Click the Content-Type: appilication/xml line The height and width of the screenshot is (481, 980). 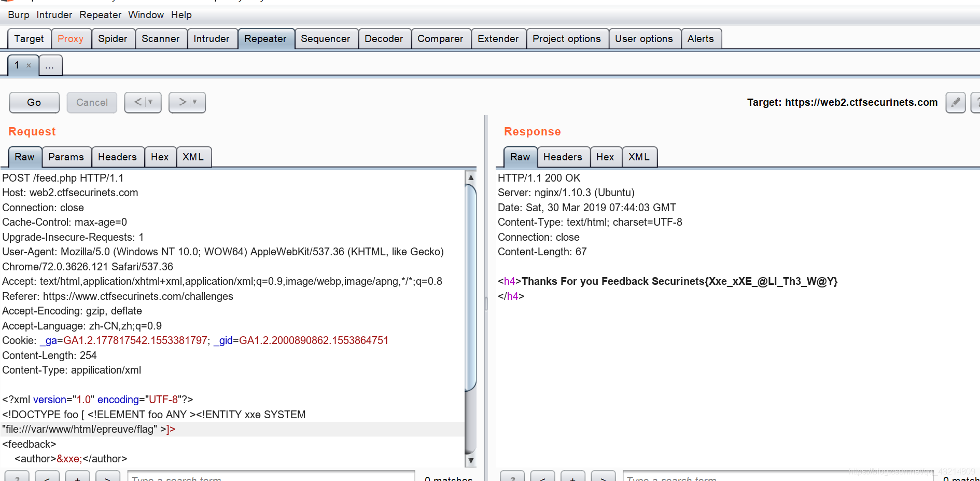point(72,370)
